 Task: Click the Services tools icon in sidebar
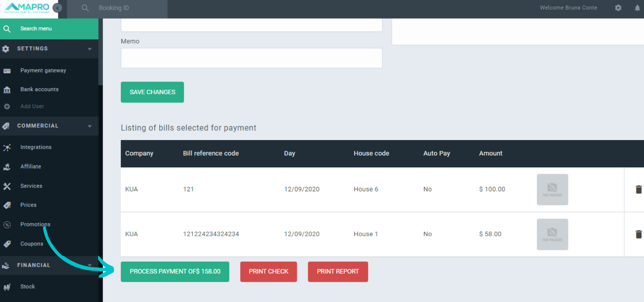click(7, 186)
